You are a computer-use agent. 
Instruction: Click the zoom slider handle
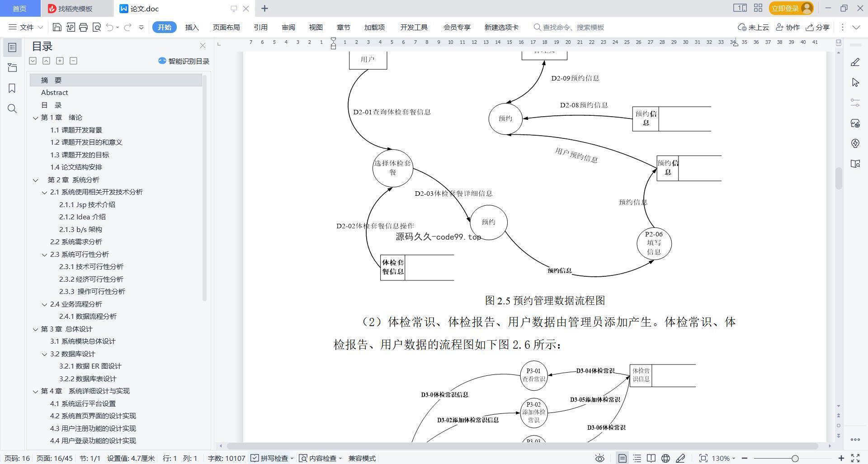pyautogui.click(x=795, y=458)
